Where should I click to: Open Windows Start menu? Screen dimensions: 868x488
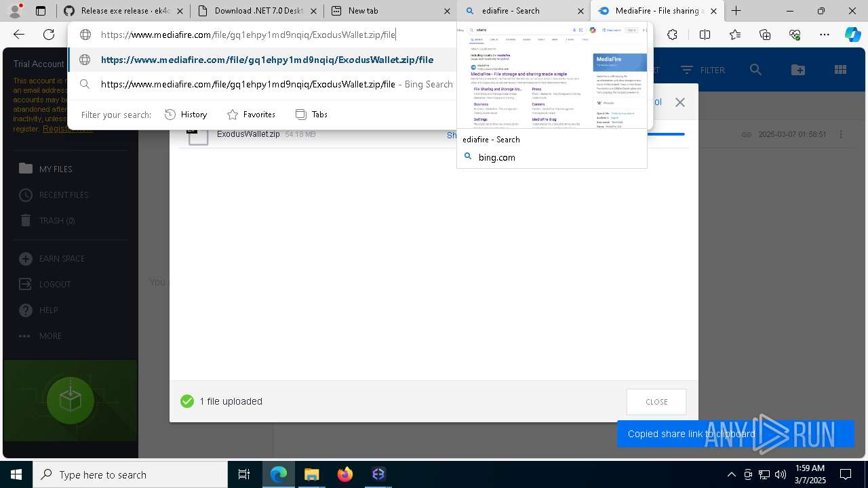(16, 474)
